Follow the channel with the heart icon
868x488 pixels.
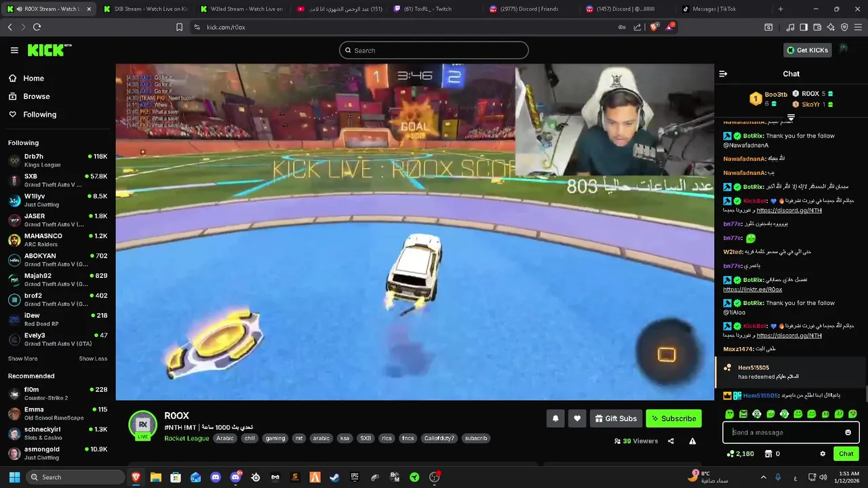[x=577, y=419]
